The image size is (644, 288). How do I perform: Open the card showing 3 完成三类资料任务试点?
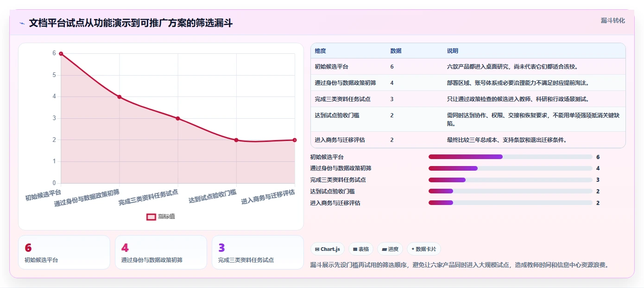(x=258, y=252)
